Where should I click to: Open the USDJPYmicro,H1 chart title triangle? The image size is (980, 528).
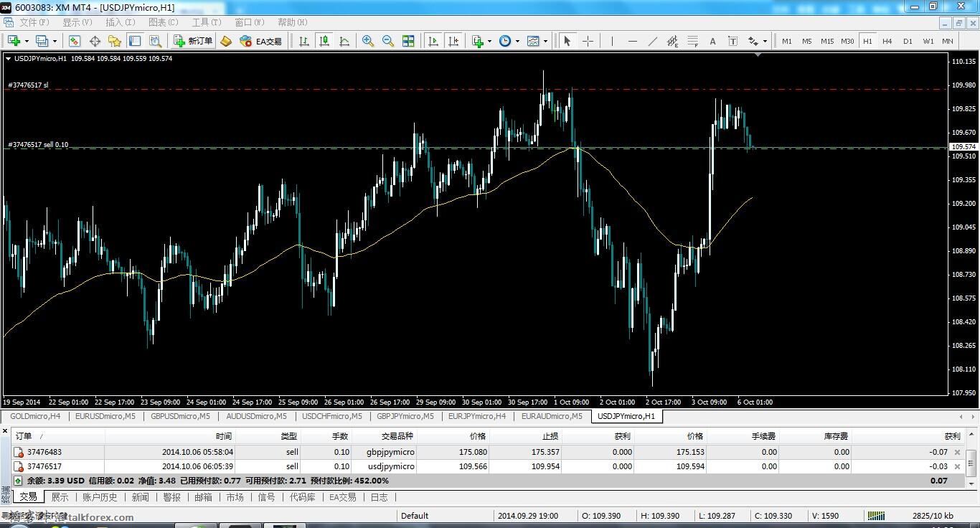[x=9, y=59]
